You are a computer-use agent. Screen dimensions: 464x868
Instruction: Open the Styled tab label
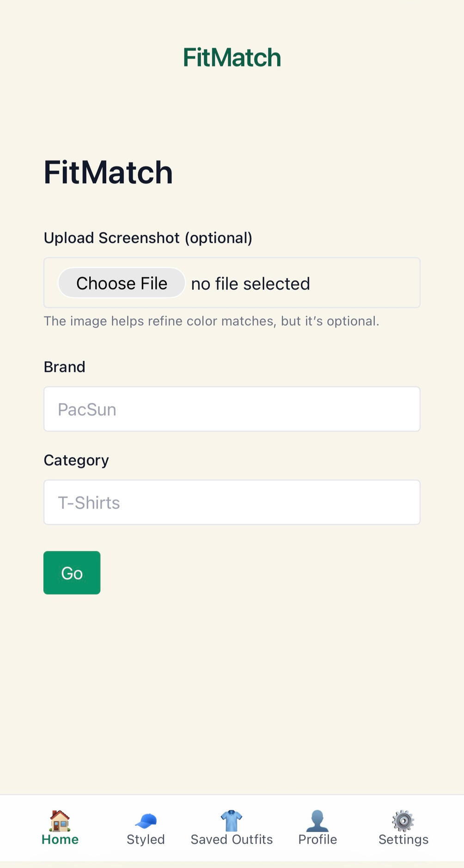(x=146, y=839)
